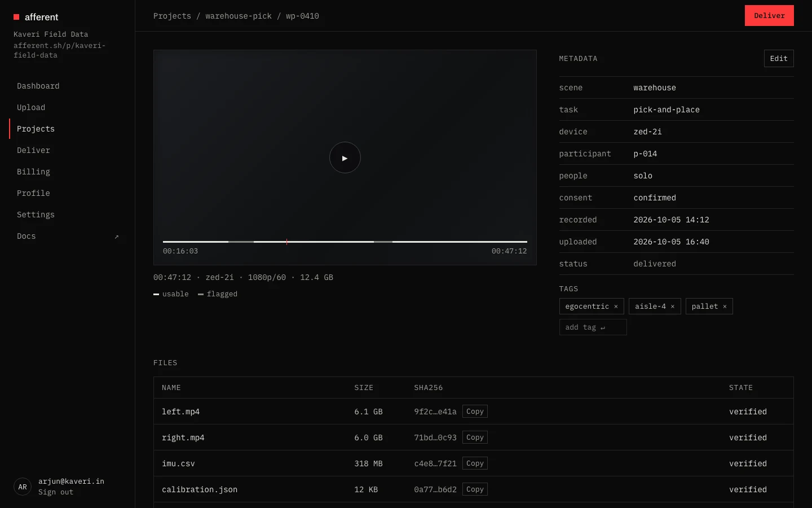The height and width of the screenshot is (508, 812).
Task: Copy SHA256 of right.mp4
Action: pyautogui.click(x=475, y=437)
